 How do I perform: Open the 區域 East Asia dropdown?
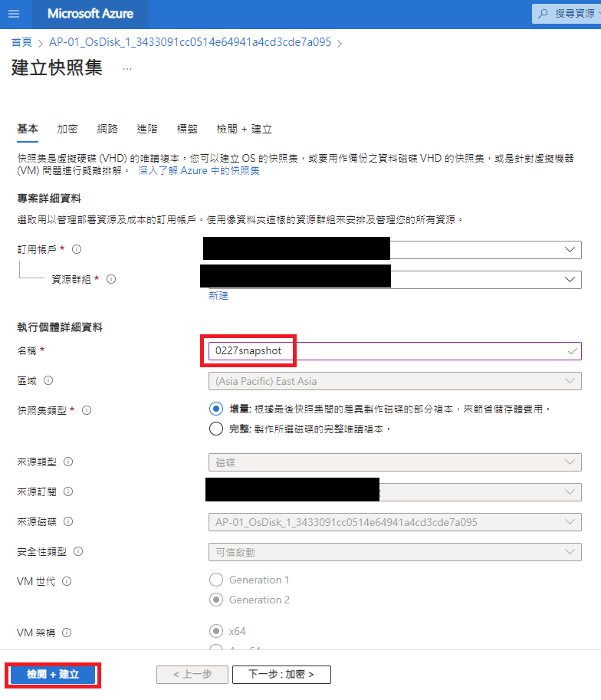394,381
